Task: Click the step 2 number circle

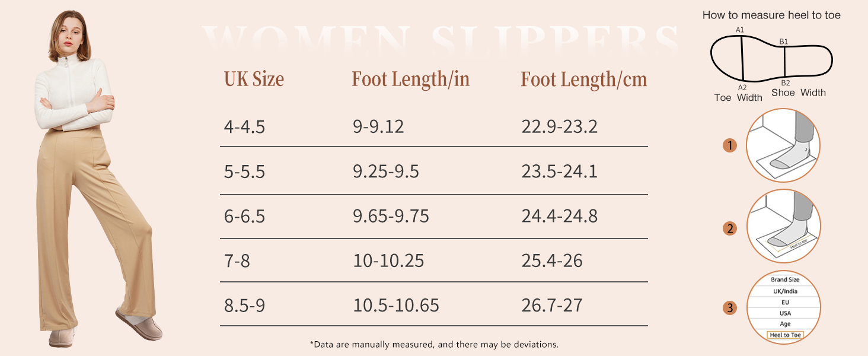Action: (x=730, y=228)
